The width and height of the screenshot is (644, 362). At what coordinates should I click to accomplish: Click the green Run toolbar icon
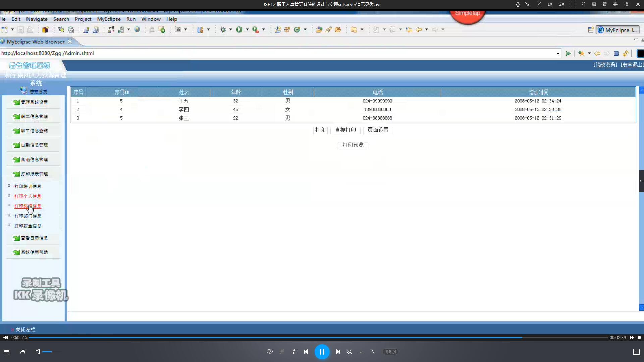point(239,29)
